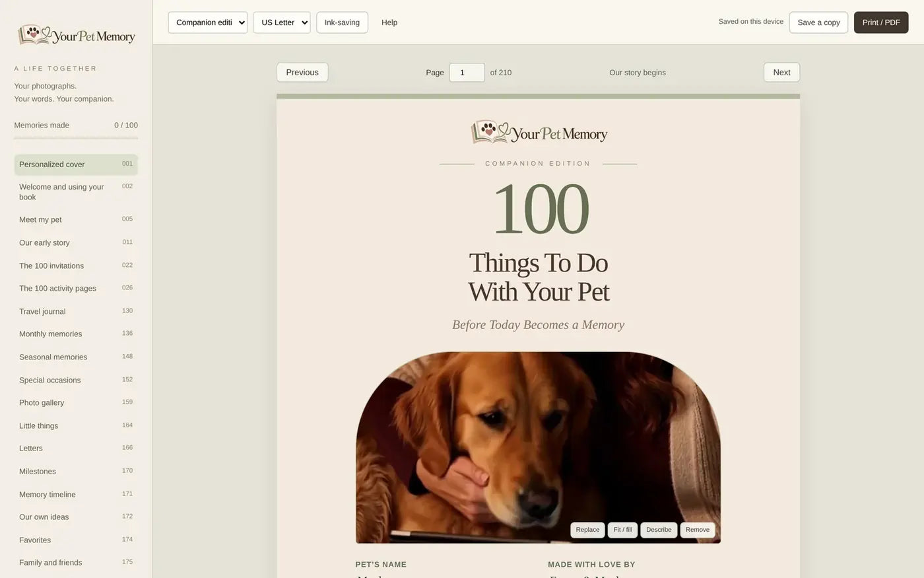Open the Seasonal memories section

(76, 357)
